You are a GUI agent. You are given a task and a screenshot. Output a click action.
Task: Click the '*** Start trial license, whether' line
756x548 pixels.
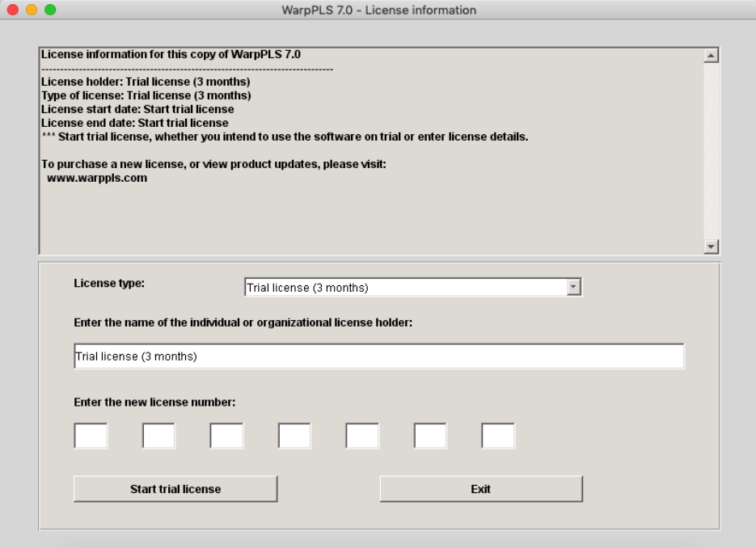click(285, 137)
